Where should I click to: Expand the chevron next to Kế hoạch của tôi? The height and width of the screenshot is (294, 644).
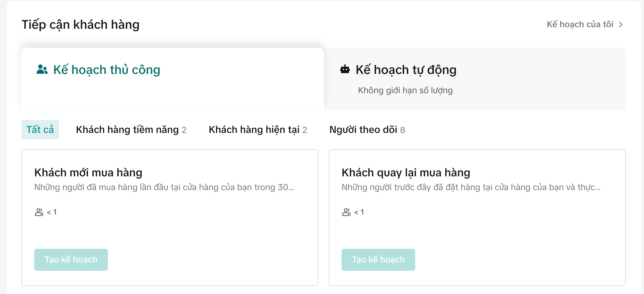[x=621, y=24]
